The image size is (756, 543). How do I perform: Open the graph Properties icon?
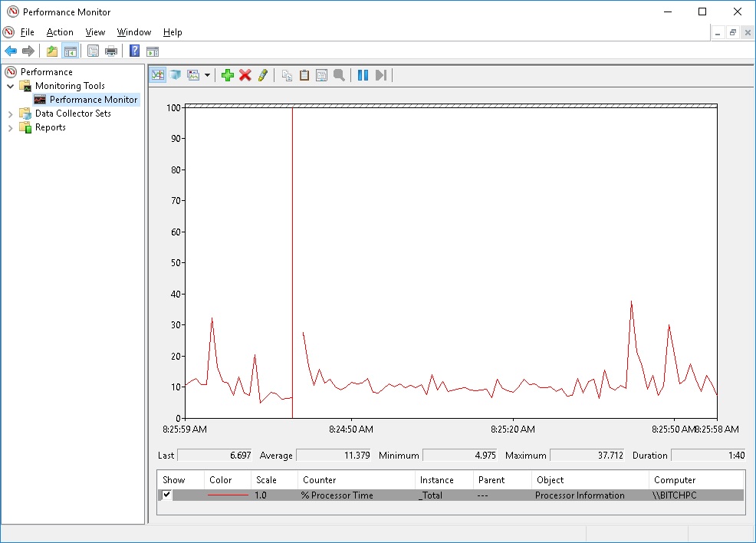tap(321, 75)
